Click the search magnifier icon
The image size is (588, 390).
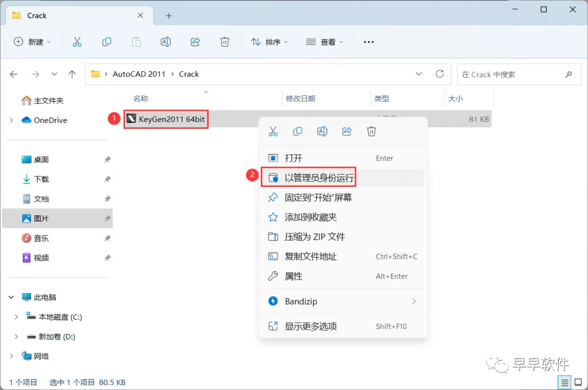568,74
